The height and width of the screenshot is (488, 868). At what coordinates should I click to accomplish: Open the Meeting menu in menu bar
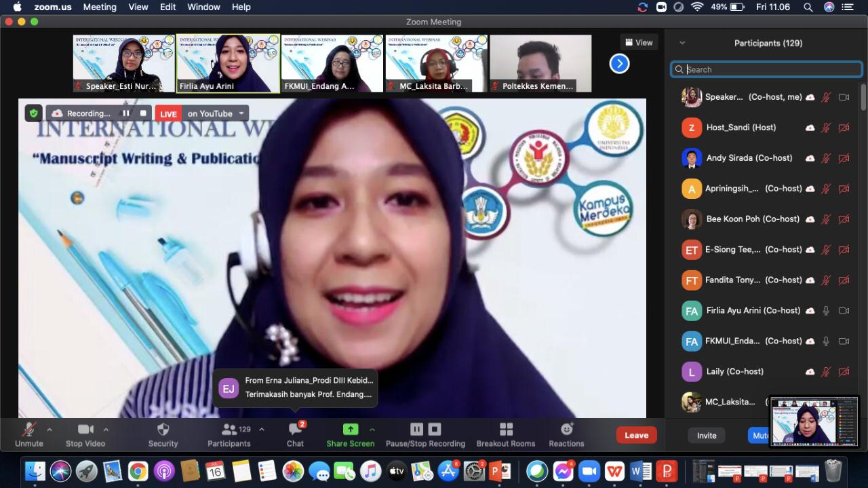click(100, 7)
